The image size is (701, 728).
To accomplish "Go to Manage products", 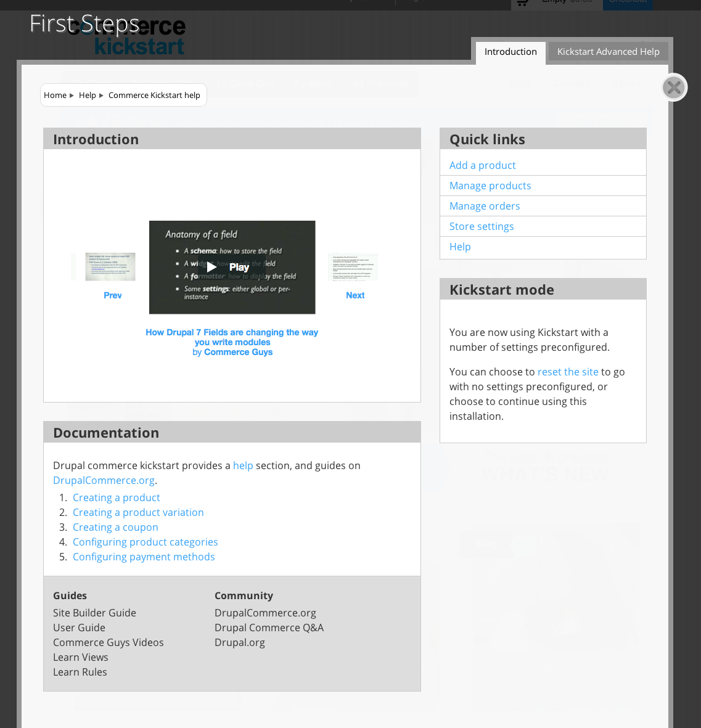I will click(490, 186).
